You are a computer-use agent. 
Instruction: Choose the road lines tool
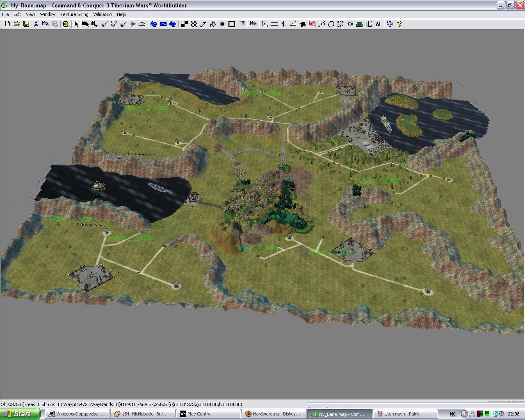[x=274, y=24]
